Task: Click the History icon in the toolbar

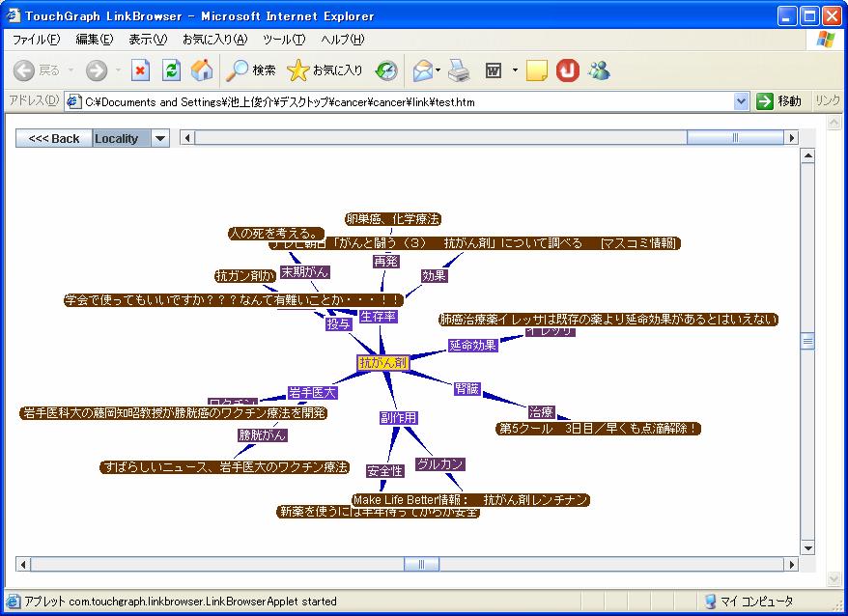Action: tap(386, 70)
